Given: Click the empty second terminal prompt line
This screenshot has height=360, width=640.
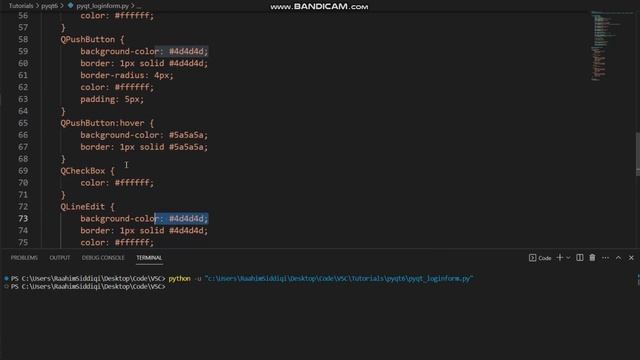Looking at the screenshot, I should pos(88,287).
